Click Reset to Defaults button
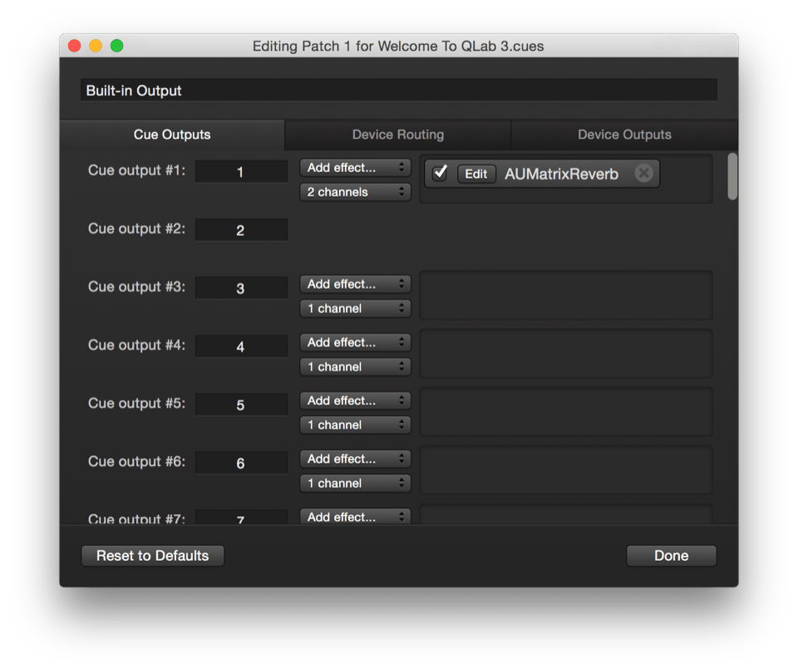Viewport: 798px width, 672px height. (153, 556)
